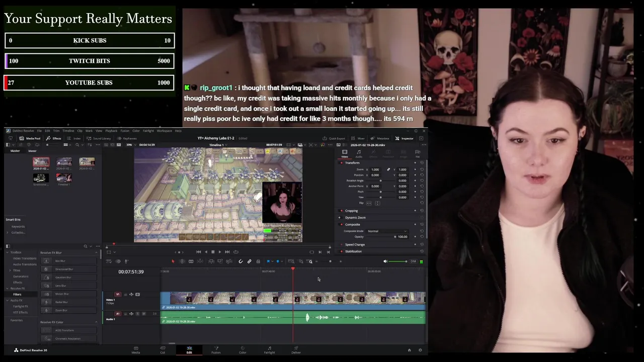This screenshot has width=644, height=362.
Task: Toggle the Effects panel button
Action: pos(54,138)
